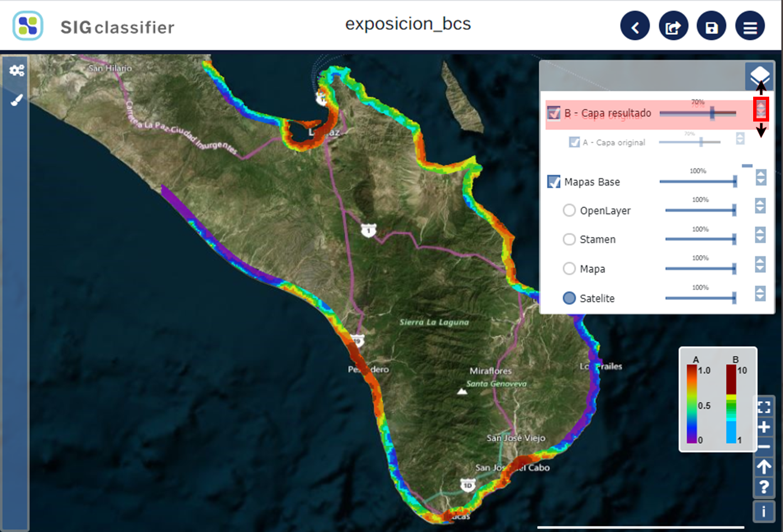The image size is (783, 532).
Task: Click Satelite order arrows control
Action: pyautogui.click(x=760, y=293)
